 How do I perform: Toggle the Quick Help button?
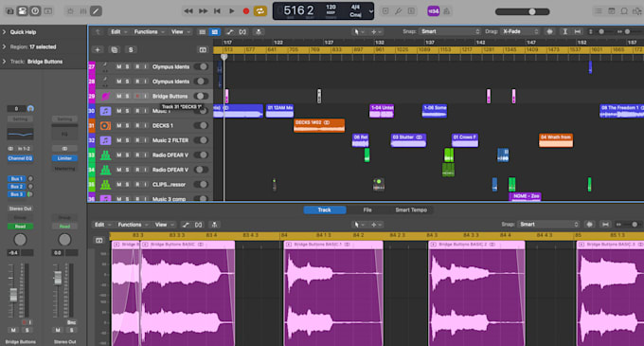point(35,11)
